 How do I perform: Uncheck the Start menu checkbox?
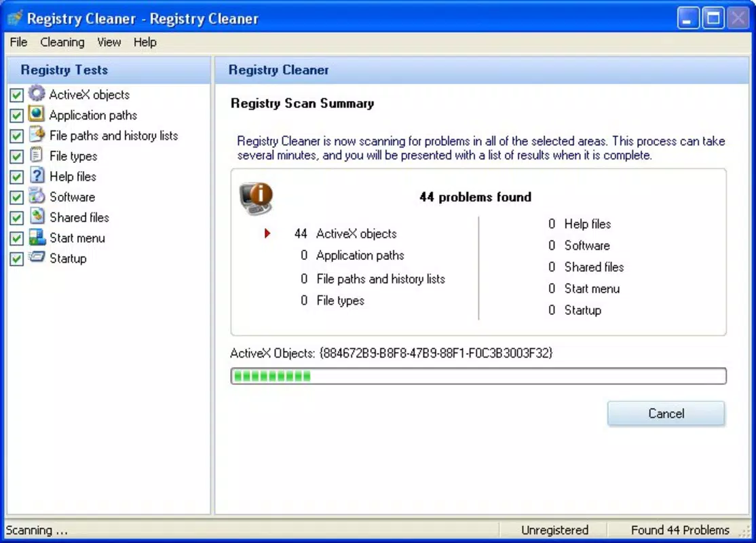(x=16, y=239)
